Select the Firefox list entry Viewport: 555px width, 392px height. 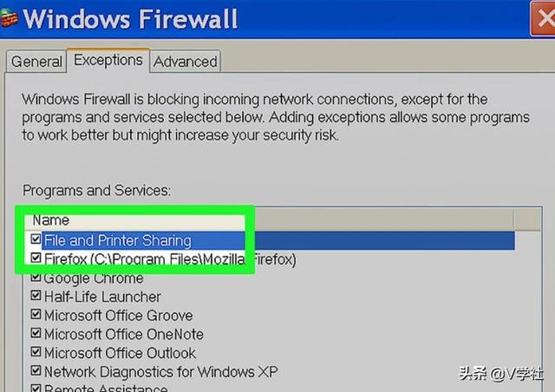(x=170, y=259)
